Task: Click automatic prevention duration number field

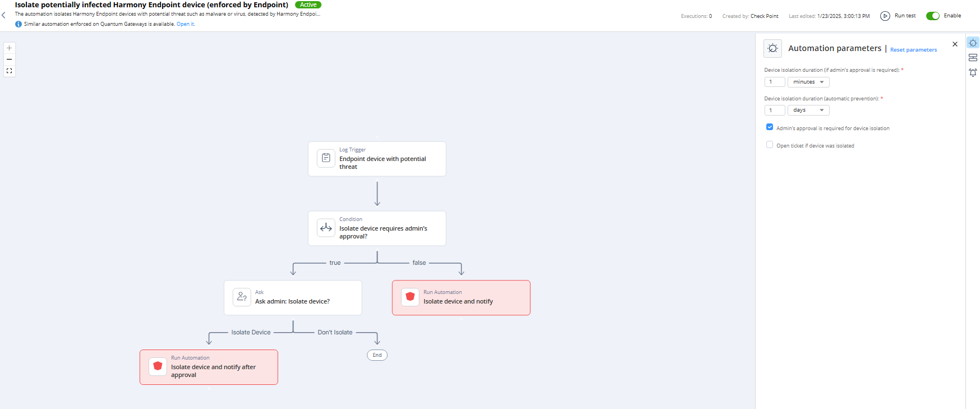Action: pyautogui.click(x=775, y=110)
